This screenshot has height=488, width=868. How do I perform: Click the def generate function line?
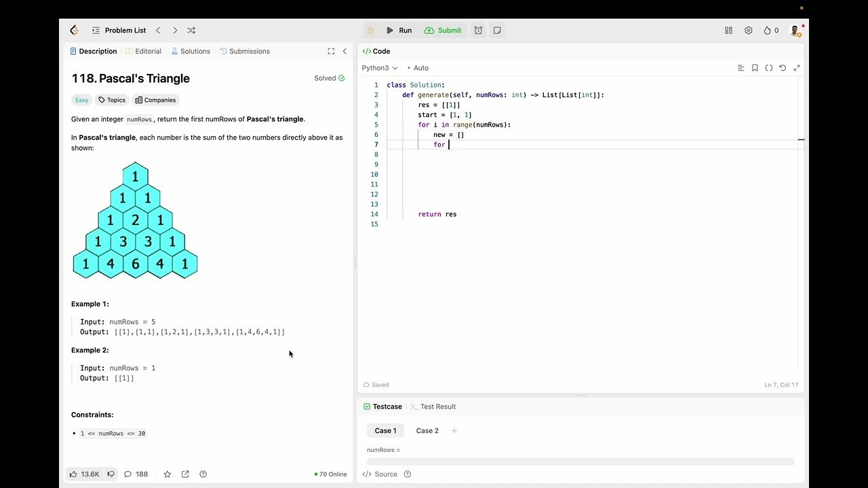[502, 95]
